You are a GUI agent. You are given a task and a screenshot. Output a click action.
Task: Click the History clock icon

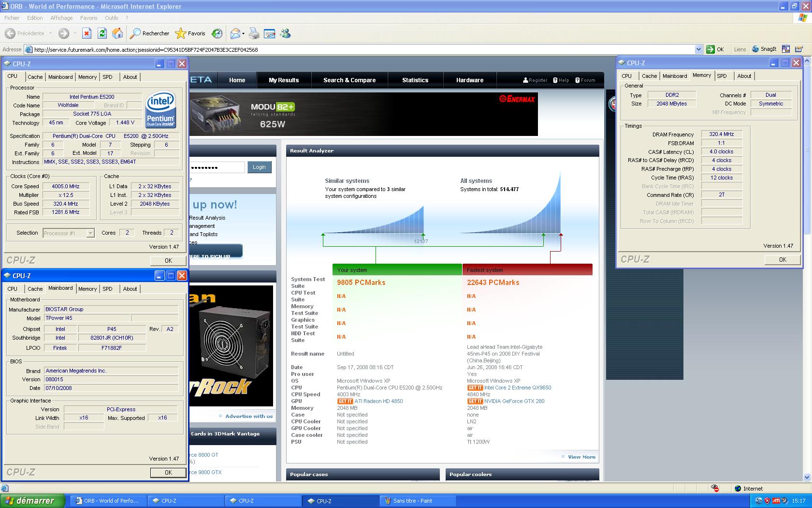pos(217,33)
